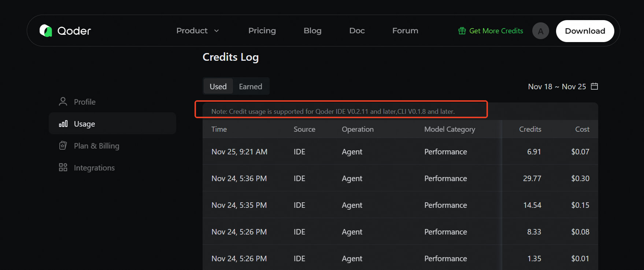Click the Integrations grid icon
Screen dimensions: 644x270
[63, 168]
